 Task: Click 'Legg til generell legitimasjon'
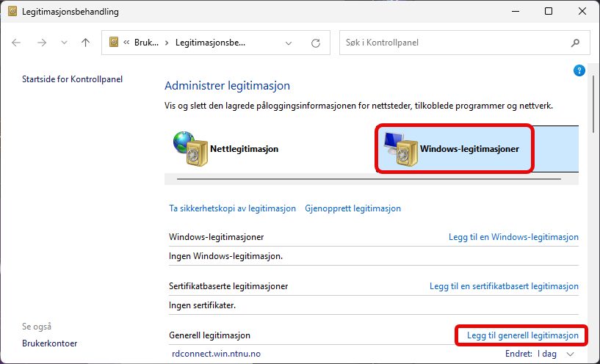point(523,335)
